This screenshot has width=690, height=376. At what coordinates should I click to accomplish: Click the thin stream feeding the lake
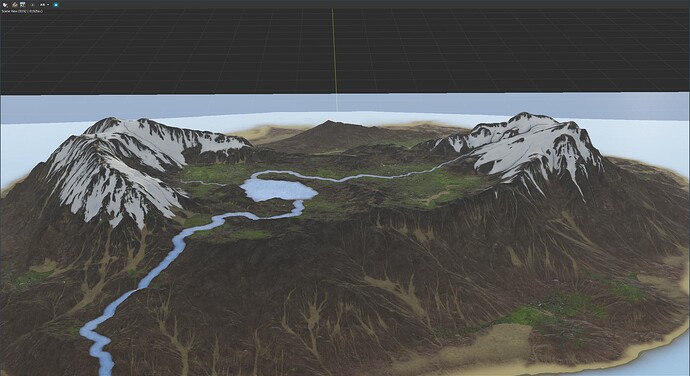point(374,177)
